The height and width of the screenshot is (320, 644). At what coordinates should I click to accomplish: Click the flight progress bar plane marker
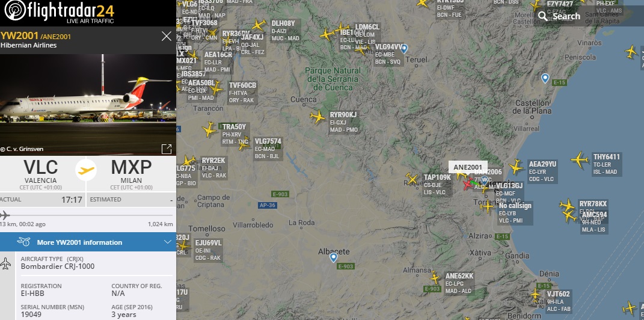tap(5, 215)
